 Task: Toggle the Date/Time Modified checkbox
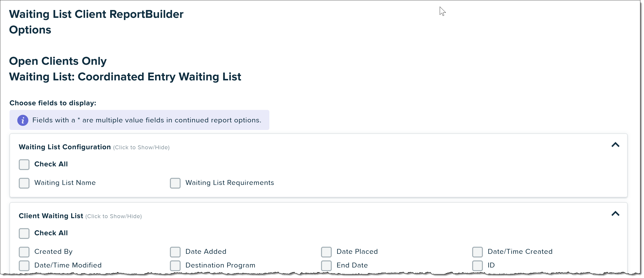click(24, 266)
